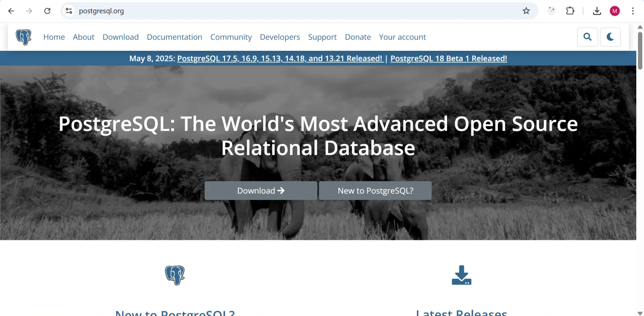This screenshot has width=644, height=316.
Task: Click the hero headline text
Action: (x=318, y=136)
